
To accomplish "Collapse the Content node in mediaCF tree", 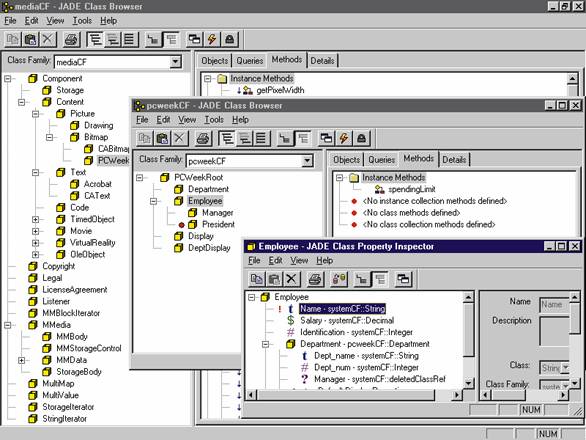I will click(22, 102).
